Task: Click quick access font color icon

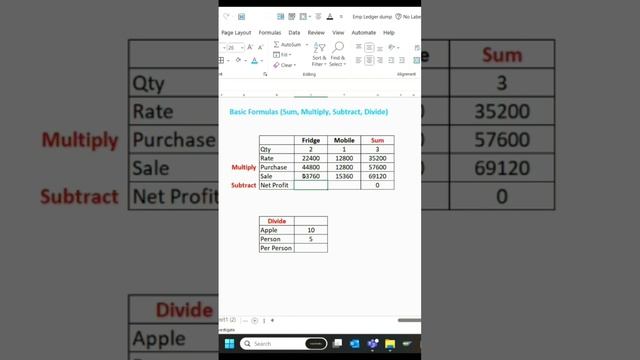Action: pyautogui.click(x=330, y=16)
